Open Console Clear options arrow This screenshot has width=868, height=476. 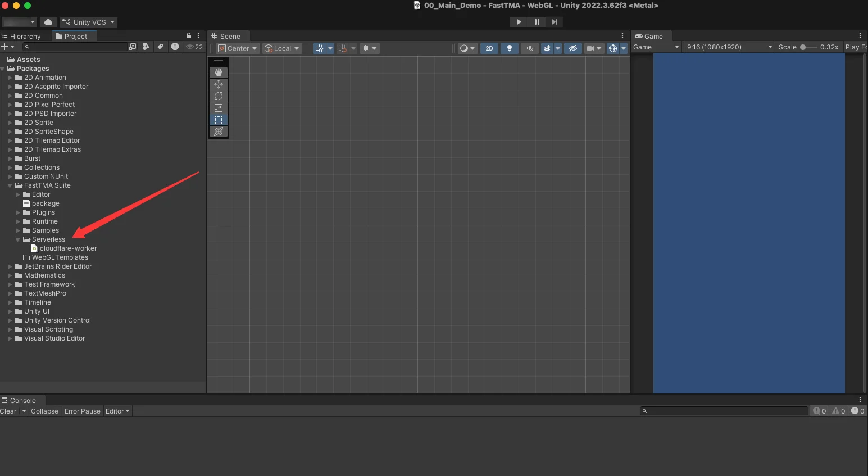point(24,411)
